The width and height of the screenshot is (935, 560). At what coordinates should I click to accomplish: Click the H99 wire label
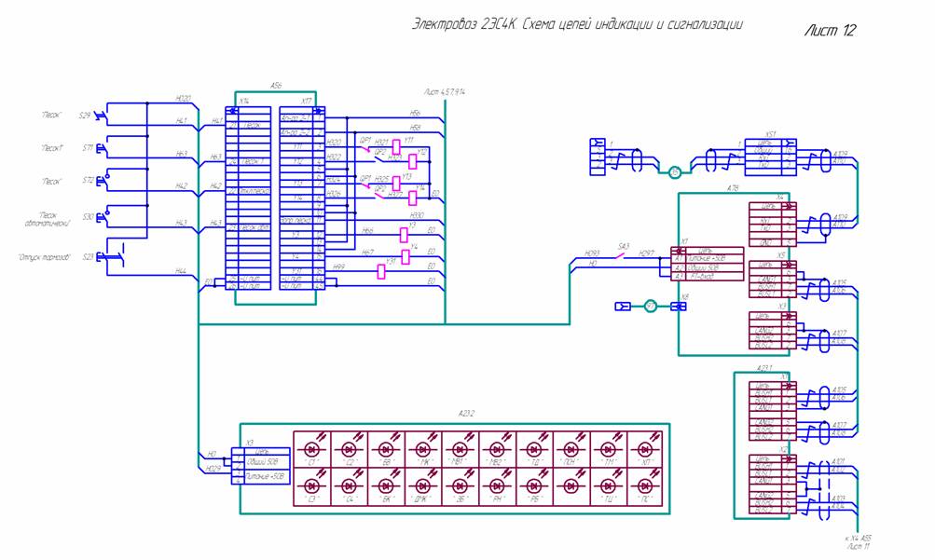[x=338, y=267]
